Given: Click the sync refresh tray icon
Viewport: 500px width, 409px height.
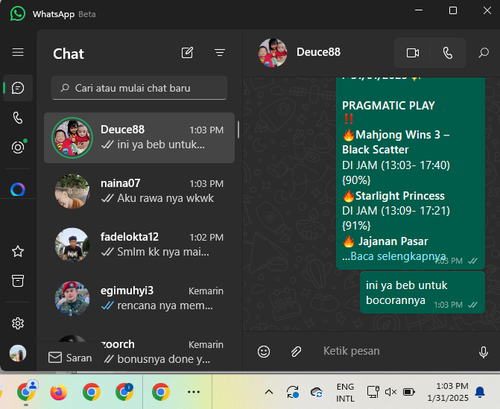Looking at the screenshot, I should point(293,392).
